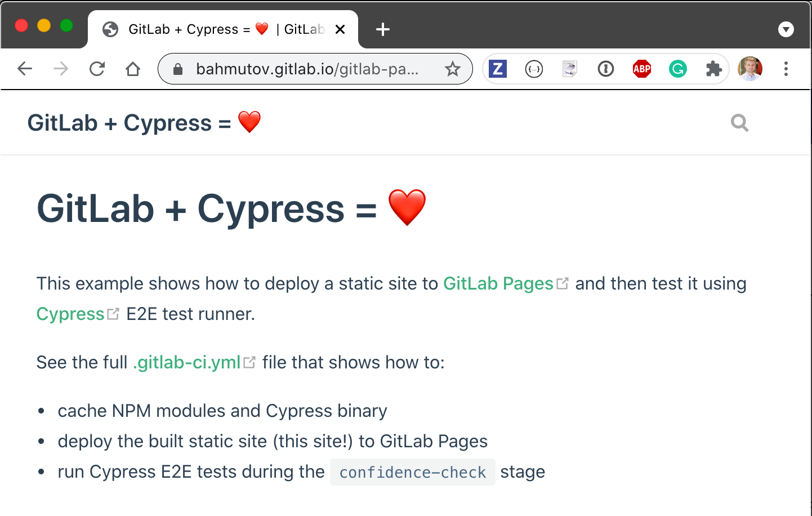Click the site search magnifier icon

pos(739,123)
